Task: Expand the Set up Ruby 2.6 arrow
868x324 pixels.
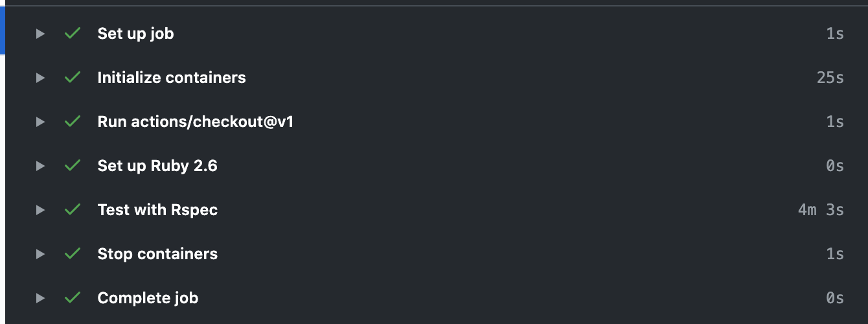Action: 40,166
